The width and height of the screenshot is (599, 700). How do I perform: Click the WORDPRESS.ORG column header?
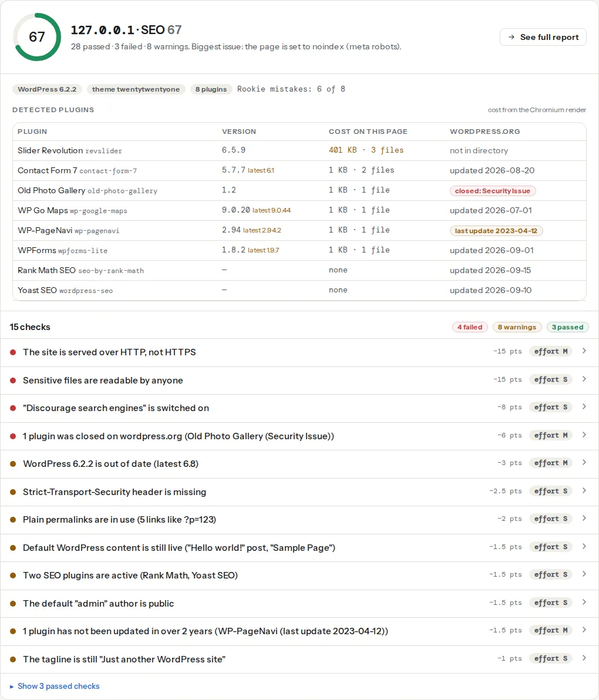coord(484,132)
